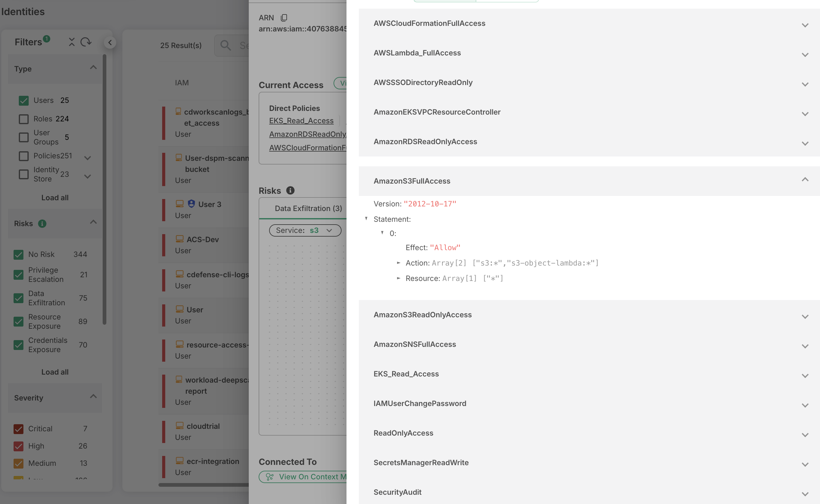Click Load all under Risks filters

coord(55,372)
